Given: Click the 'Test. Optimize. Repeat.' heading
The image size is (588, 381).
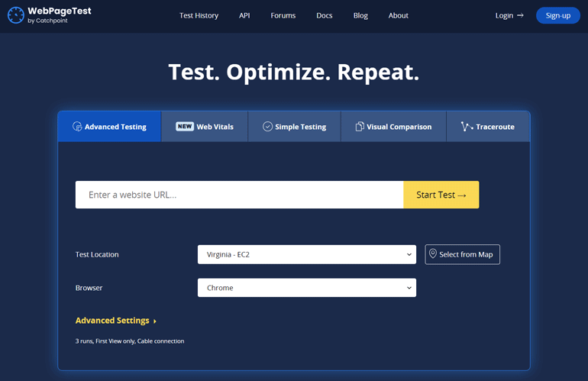Looking at the screenshot, I should [x=294, y=72].
